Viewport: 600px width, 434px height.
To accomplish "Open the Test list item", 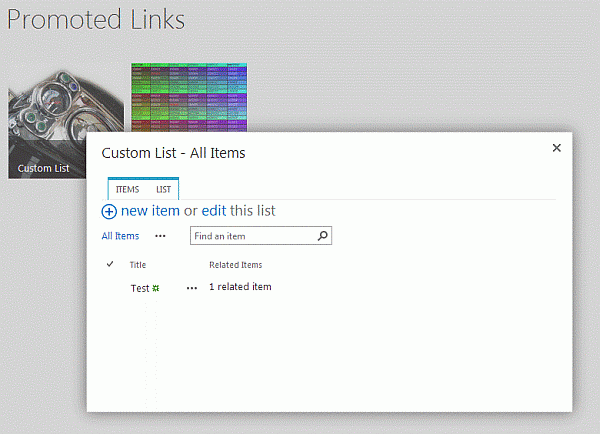I will click(x=140, y=288).
